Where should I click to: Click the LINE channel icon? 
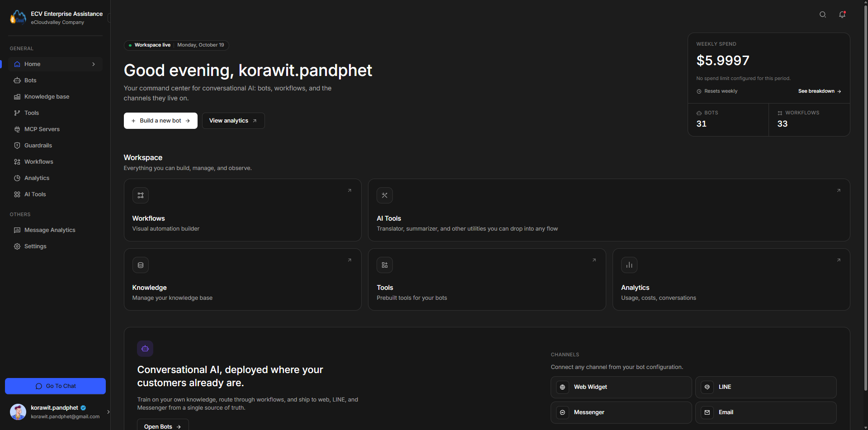coord(707,387)
